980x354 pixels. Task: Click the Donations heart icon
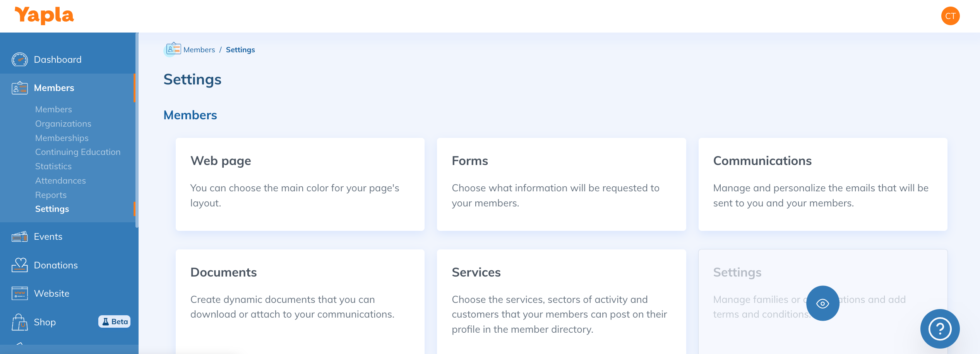19,265
